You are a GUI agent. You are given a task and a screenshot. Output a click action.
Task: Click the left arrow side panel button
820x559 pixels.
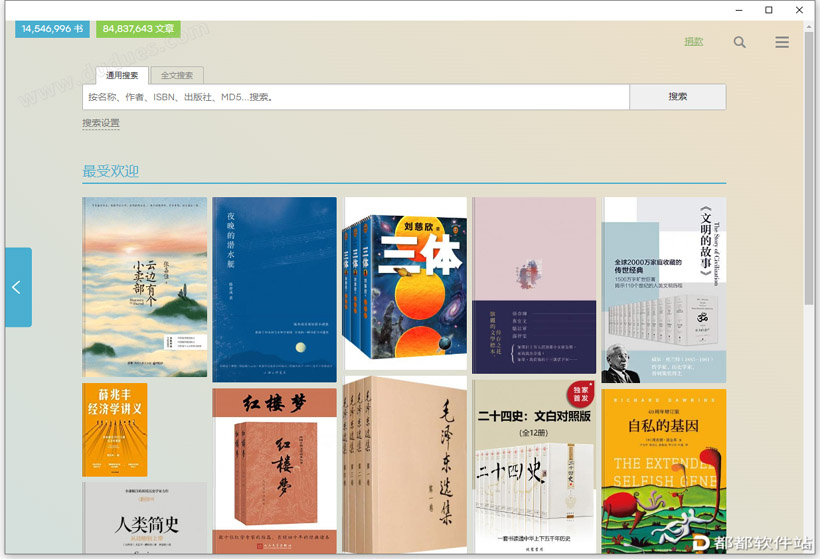pyautogui.click(x=18, y=287)
